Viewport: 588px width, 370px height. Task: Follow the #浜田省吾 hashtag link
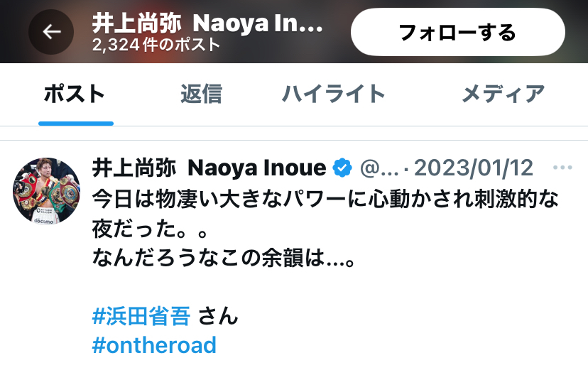pos(141,315)
